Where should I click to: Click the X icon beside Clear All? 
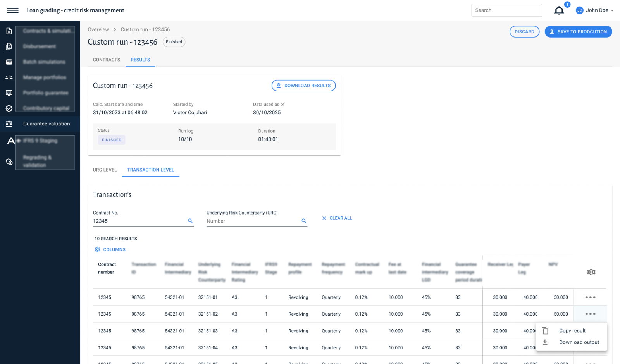click(x=324, y=218)
